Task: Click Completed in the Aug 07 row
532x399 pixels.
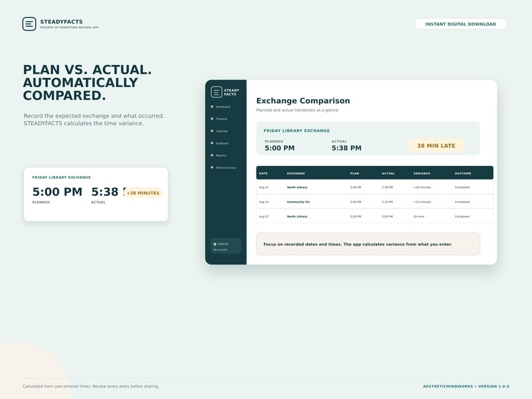Action: pos(462,216)
